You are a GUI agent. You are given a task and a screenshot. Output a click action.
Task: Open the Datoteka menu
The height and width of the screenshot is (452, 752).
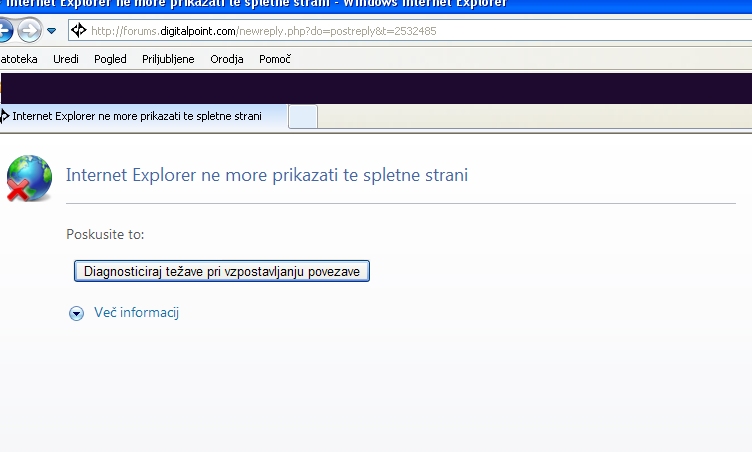(x=19, y=59)
